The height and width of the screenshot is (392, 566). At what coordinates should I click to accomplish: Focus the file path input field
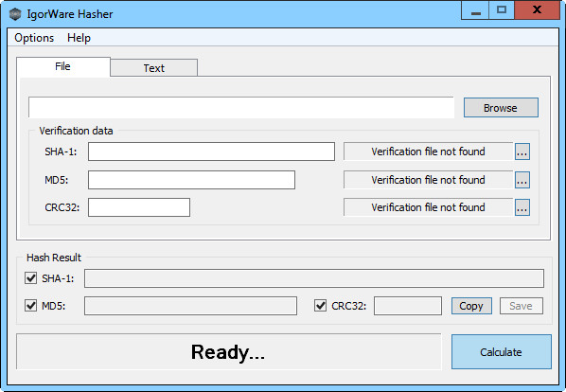point(241,107)
